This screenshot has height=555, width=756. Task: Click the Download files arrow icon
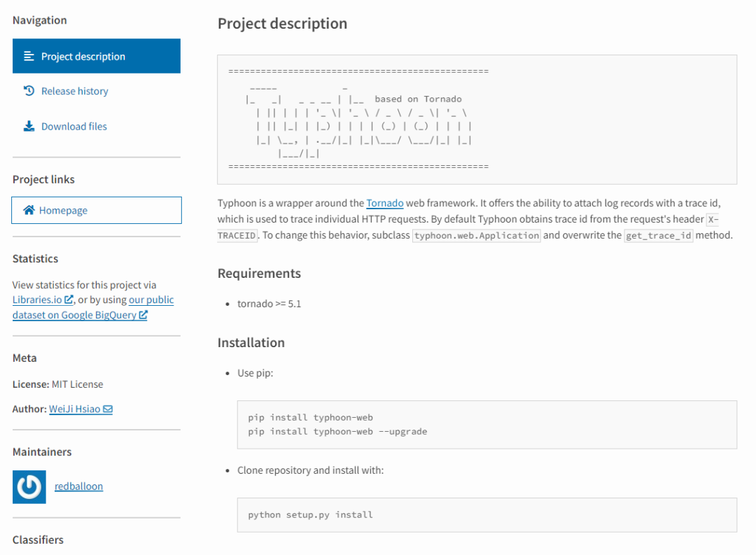tap(29, 126)
